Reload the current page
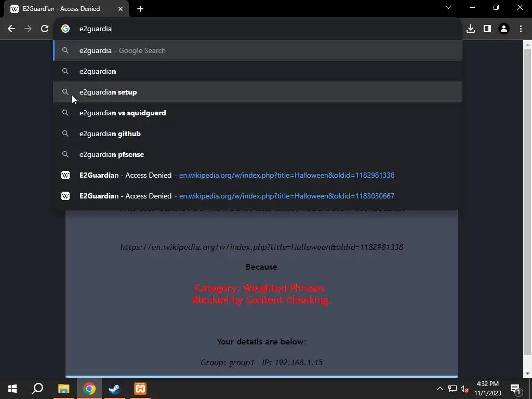This screenshot has width=532, height=399. point(45,29)
